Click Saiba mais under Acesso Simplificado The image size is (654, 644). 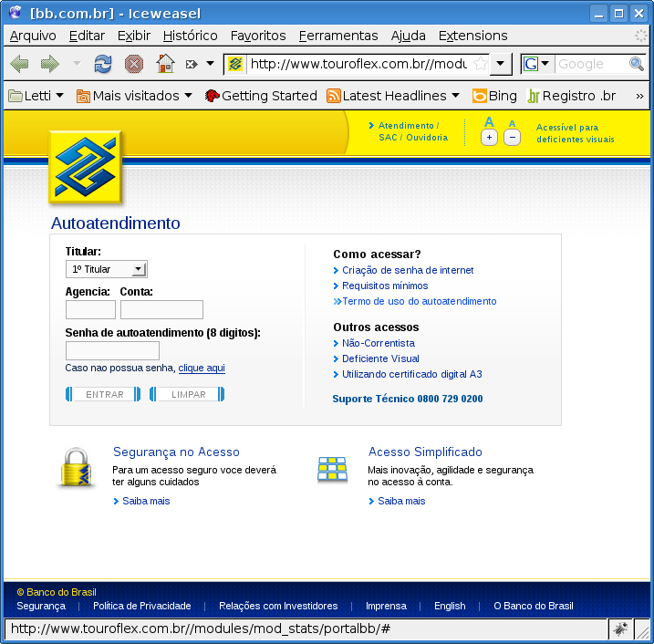[x=401, y=501]
